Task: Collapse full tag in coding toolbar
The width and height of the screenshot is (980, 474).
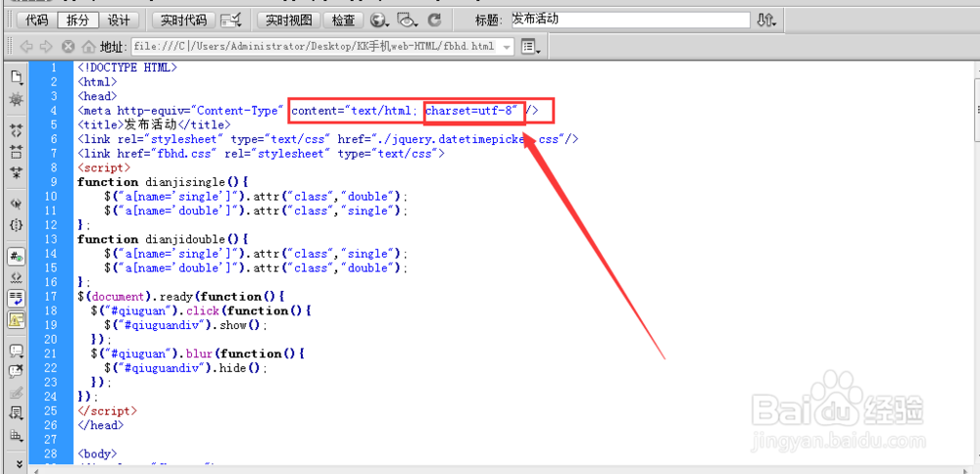Action: click(17, 130)
